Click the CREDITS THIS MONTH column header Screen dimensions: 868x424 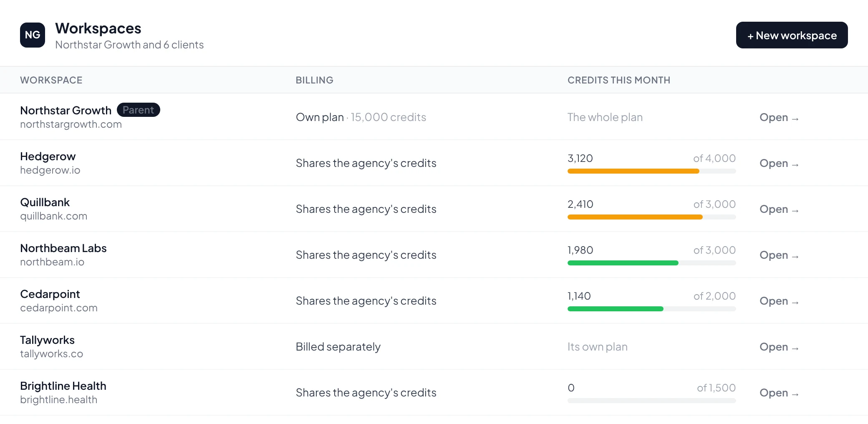click(x=619, y=80)
